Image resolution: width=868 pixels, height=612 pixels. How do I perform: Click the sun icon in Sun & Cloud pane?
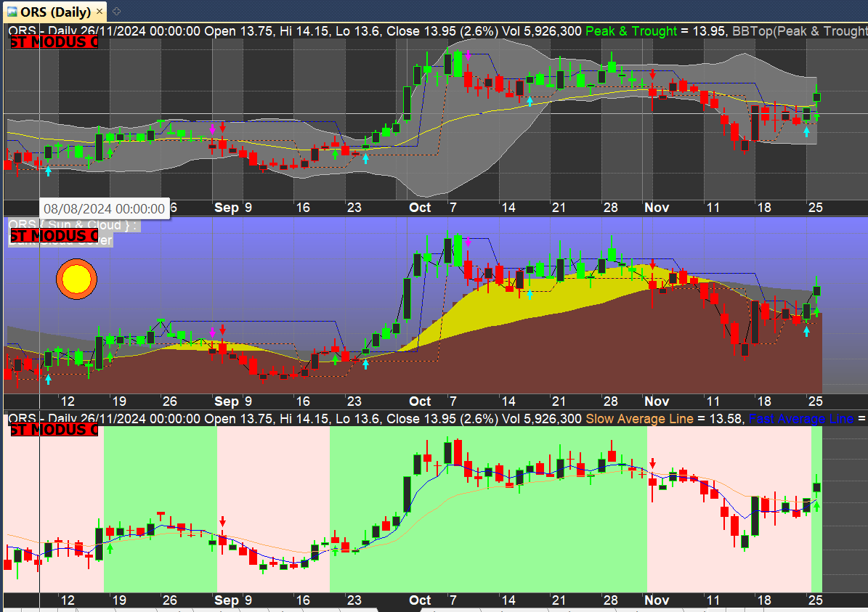pyautogui.click(x=76, y=279)
